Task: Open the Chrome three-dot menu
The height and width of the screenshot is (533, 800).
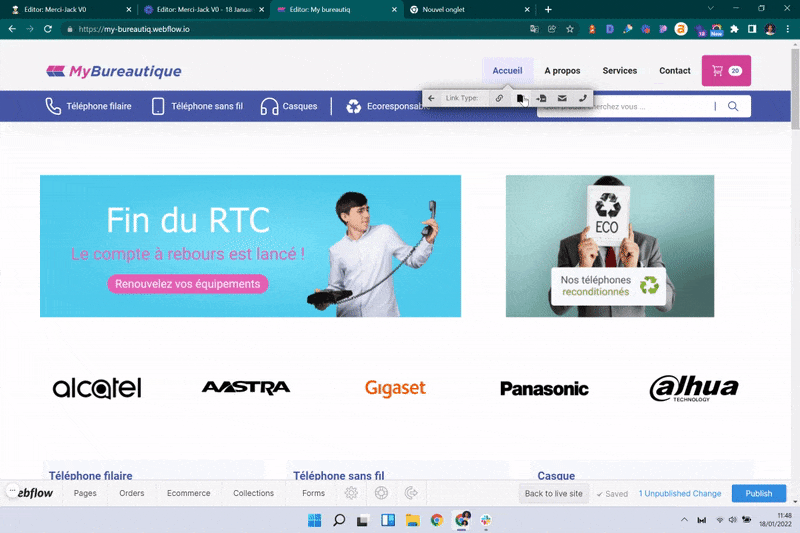Action: (x=788, y=29)
